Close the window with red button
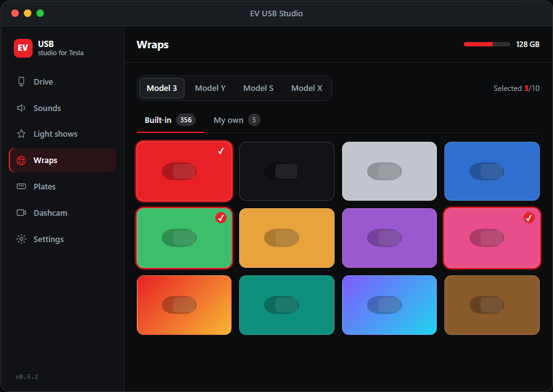This screenshot has width=553, height=392. point(15,13)
